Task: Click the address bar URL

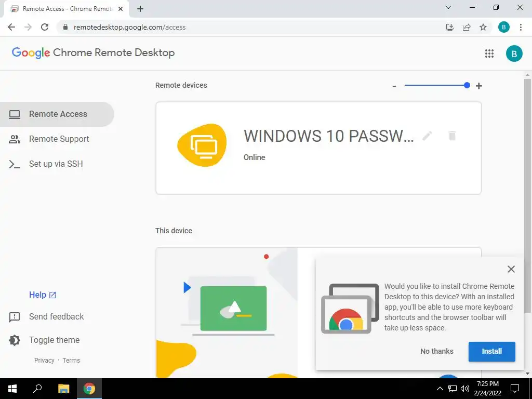Action: tap(129, 27)
